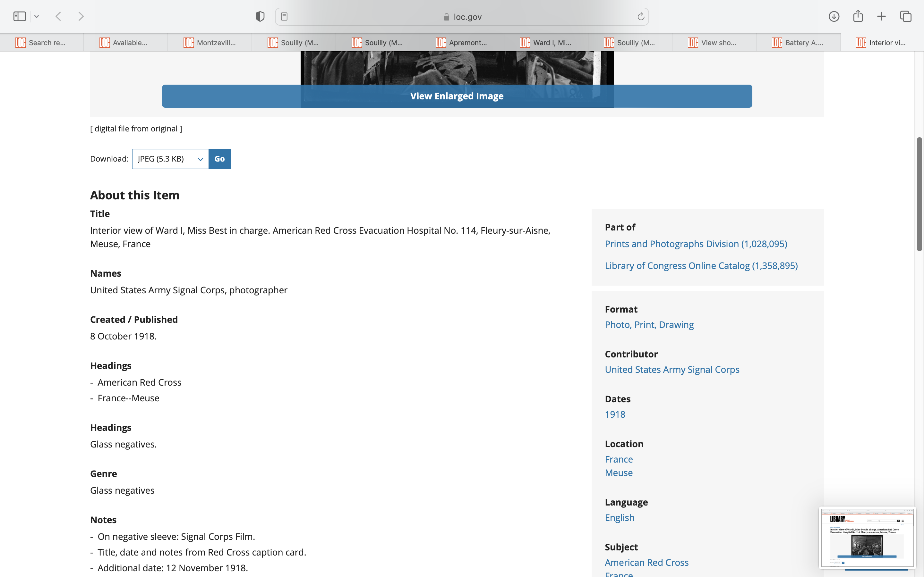924x577 pixels.
Task: Click the back navigation arrow
Action: tap(58, 16)
